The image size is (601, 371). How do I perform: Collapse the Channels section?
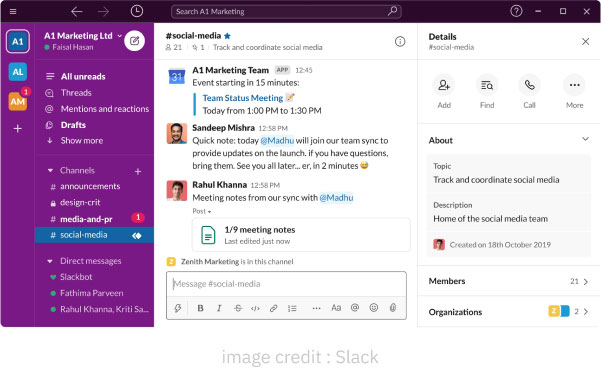[50, 171]
